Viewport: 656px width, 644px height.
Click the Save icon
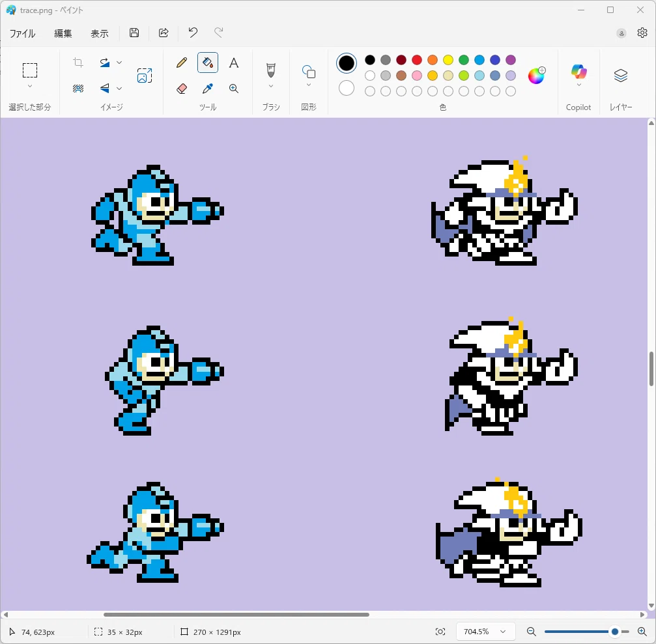[x=134, y=33]
